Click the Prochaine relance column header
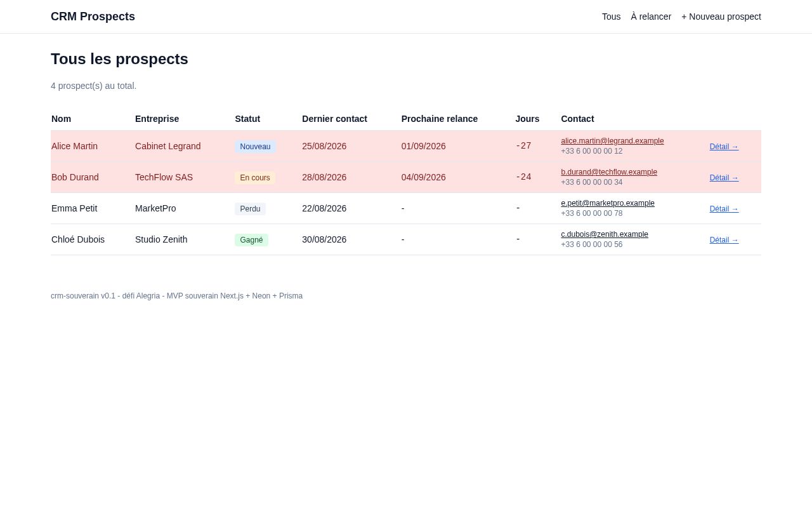Viewport: 812px width, 508px height. click(x=440, y=119)
